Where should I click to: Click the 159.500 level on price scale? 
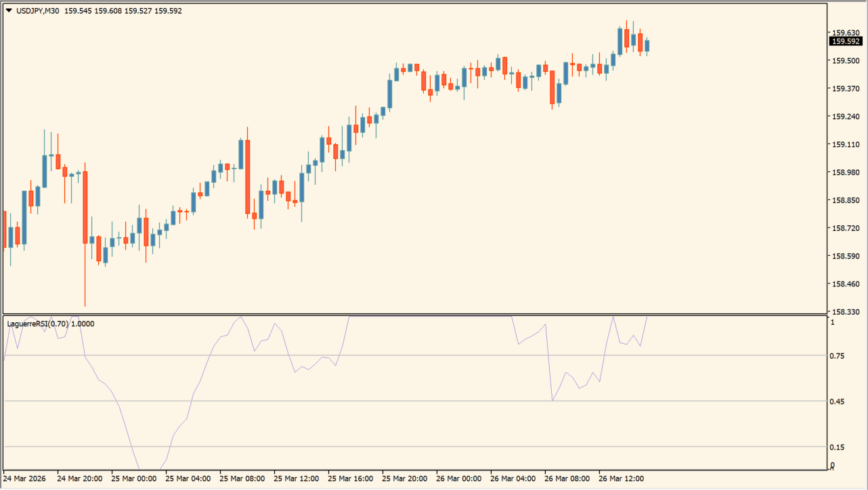tap(845, 61)
